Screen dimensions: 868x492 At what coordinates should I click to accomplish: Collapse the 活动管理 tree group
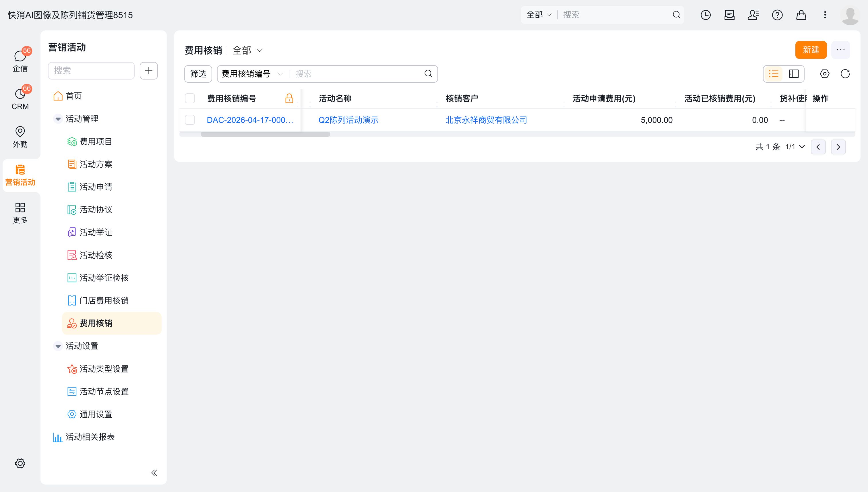[58, 119]
